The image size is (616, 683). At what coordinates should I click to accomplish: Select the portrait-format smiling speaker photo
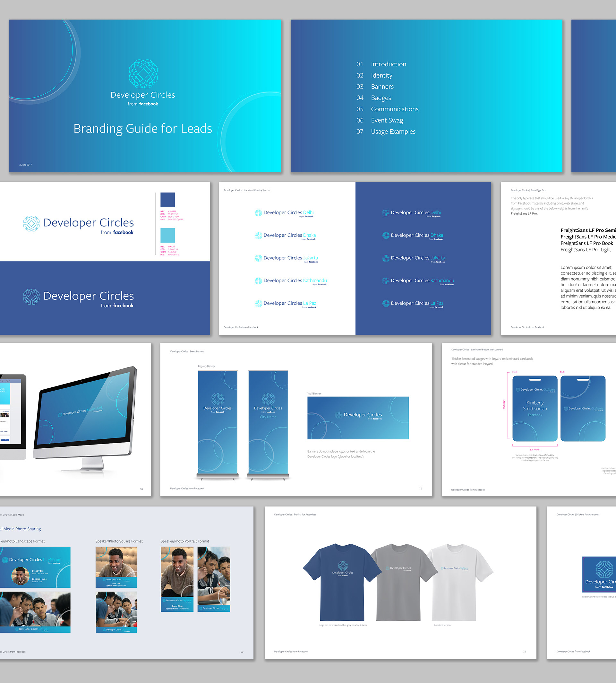[177, 579]
